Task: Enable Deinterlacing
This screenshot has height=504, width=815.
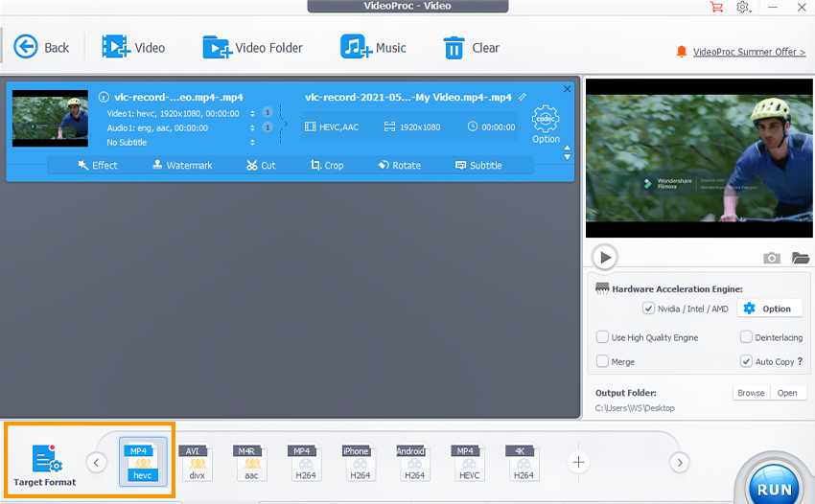Action: (746, 337)
